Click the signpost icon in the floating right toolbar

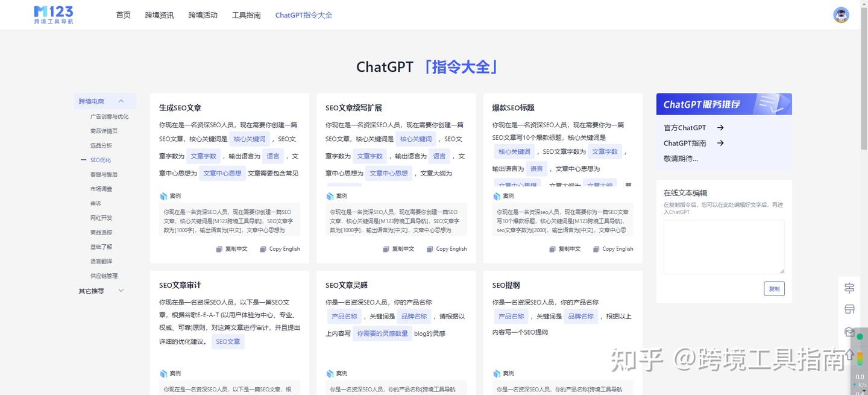tap(849, 288)
